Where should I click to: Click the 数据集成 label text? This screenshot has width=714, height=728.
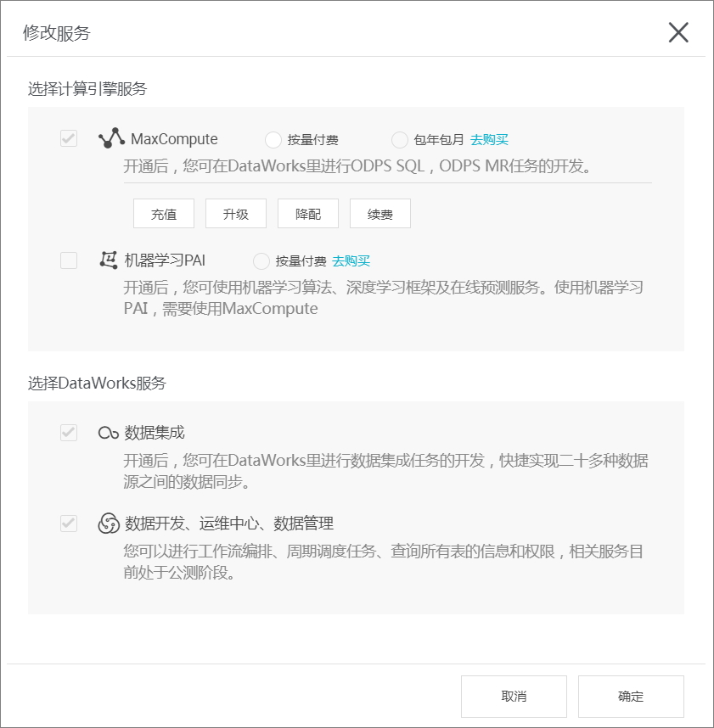pyautogui.click(x=155, y=433)
